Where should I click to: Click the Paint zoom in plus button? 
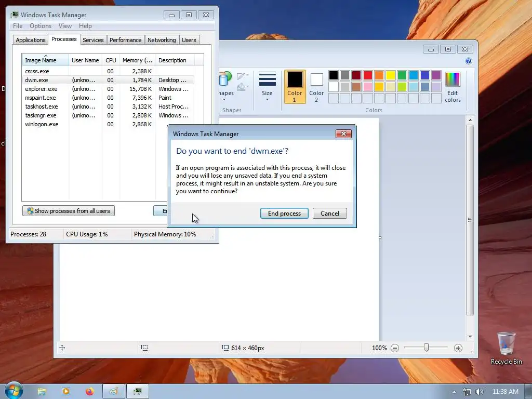(458, 348)
